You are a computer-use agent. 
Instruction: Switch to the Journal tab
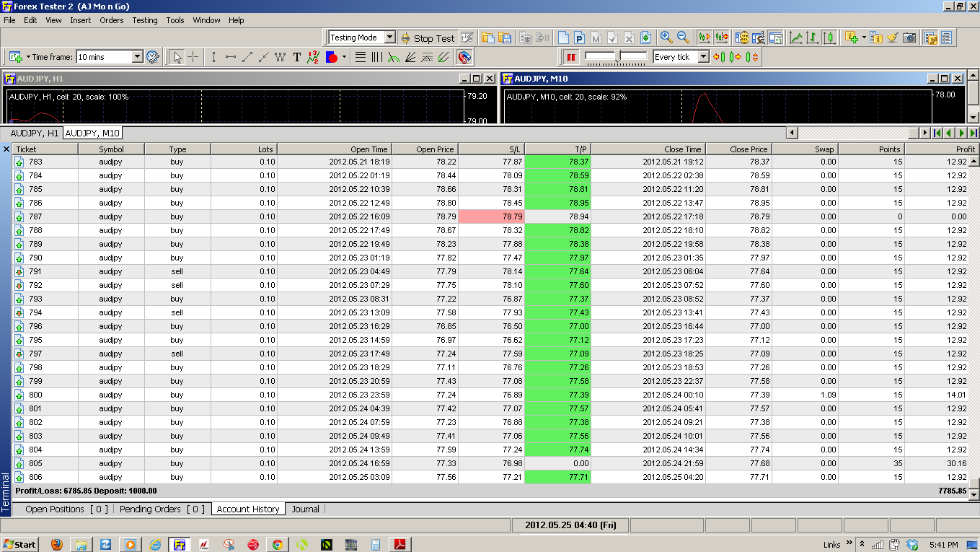click(x=305, y=509)
